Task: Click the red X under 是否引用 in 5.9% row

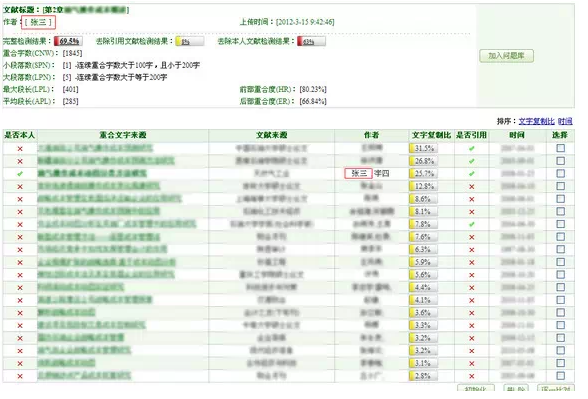Action: [x=472, y=262]
